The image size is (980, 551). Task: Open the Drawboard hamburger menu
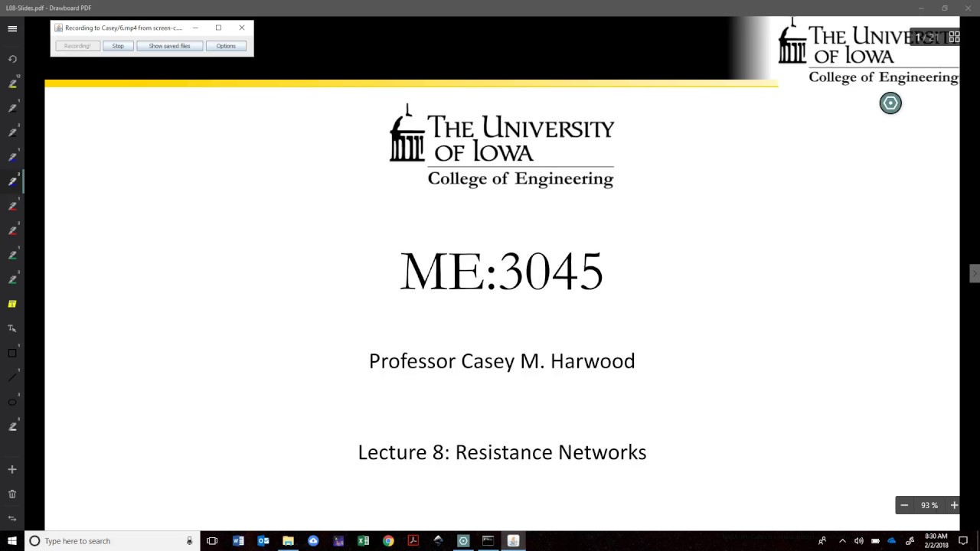tap(12, 29)
